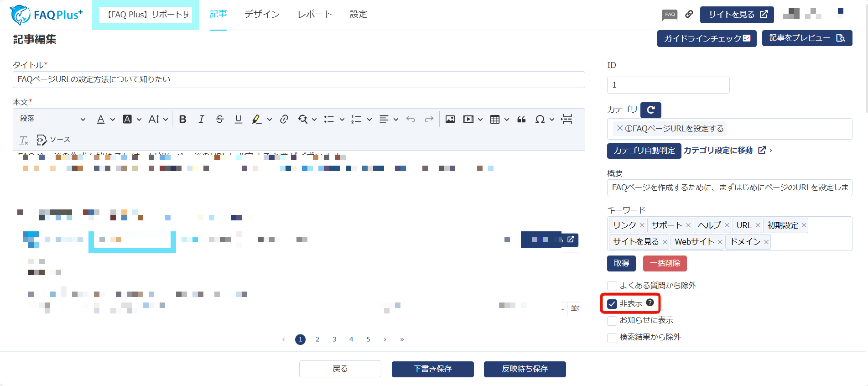
Task: Run ガイドラインチェック
Action: 707,38
